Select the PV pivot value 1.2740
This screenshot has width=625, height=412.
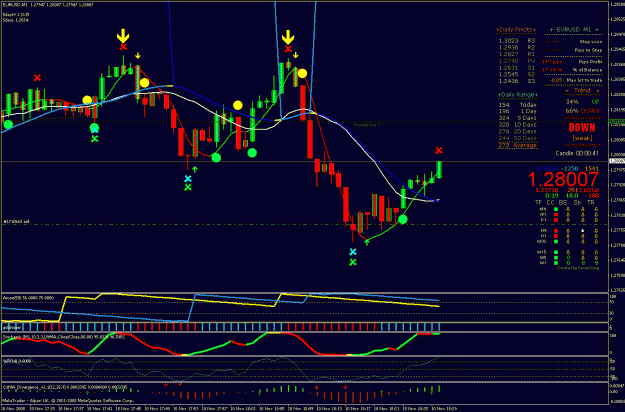(508, 61)
